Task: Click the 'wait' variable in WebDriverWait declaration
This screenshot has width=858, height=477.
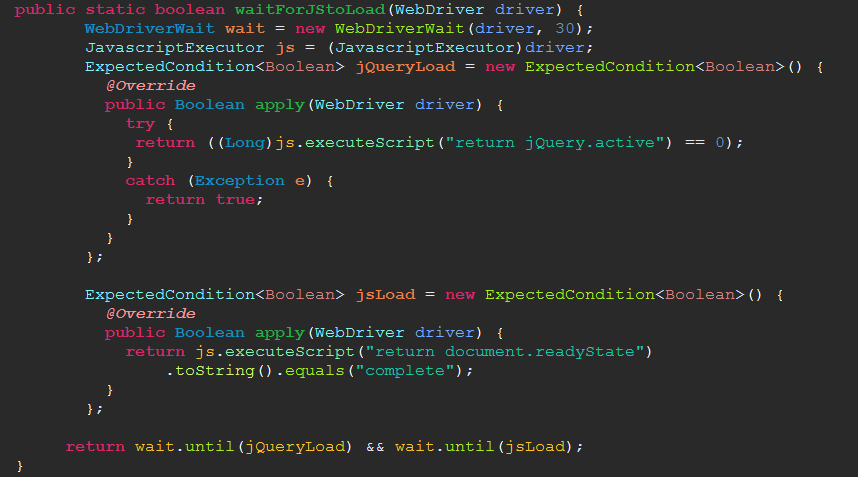Action: pos(245,28)
